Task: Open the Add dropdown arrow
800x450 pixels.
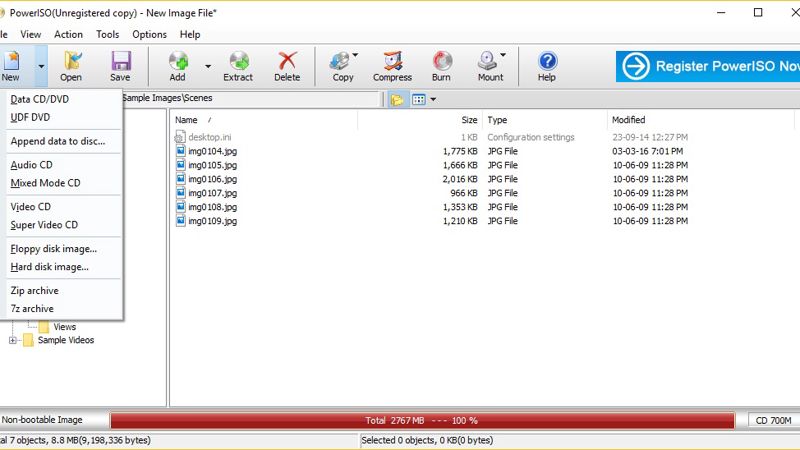Action: (208, 66)
